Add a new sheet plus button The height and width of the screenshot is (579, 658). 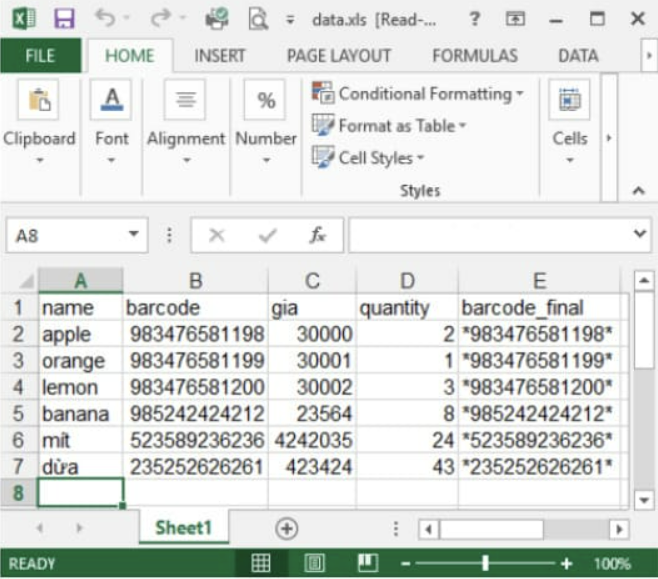(287, 529)
